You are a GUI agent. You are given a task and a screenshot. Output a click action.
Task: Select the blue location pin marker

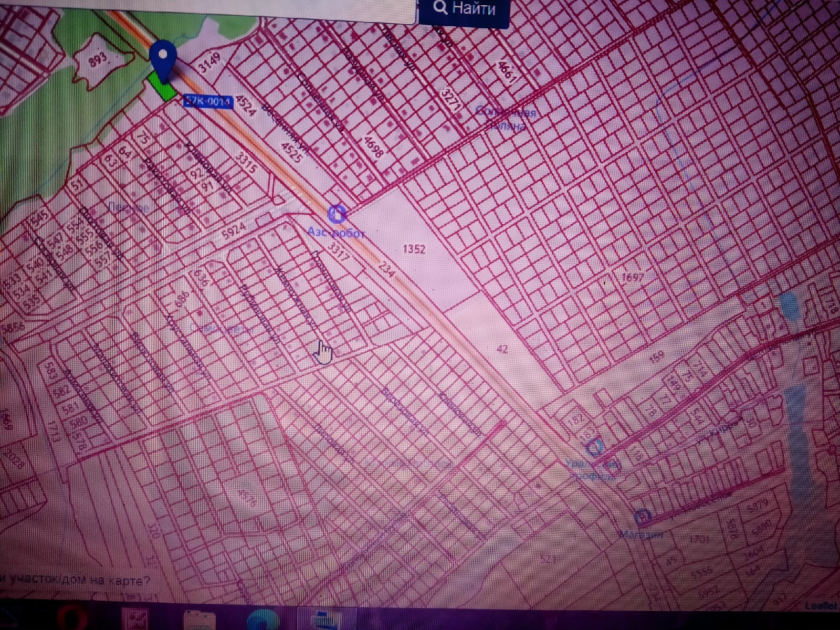click(163, 61)
